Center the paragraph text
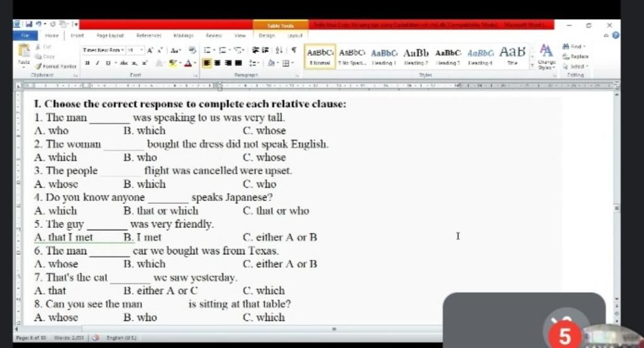644x348 pixels. pos(218,63)
